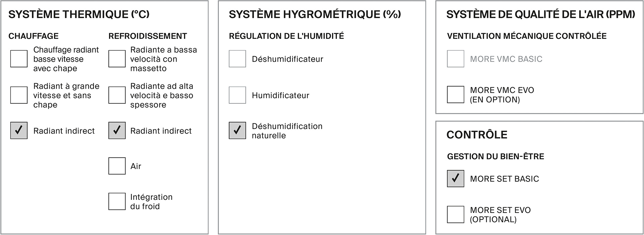
Task: Check the greyed MORE VMC BASIC box
Action: (455, 59)
